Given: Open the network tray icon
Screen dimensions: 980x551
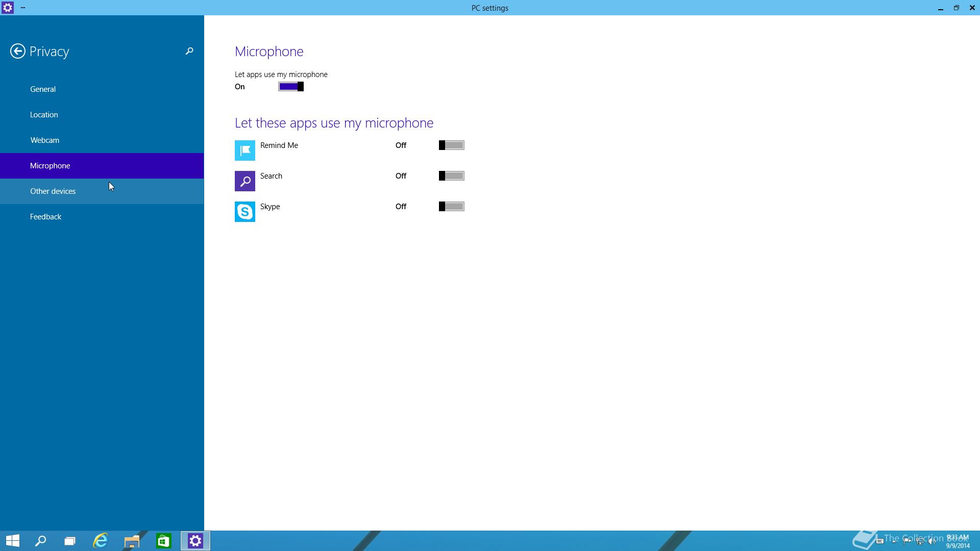Looking at the screenshot, I should pyautogui.click(x=920, y=542).
